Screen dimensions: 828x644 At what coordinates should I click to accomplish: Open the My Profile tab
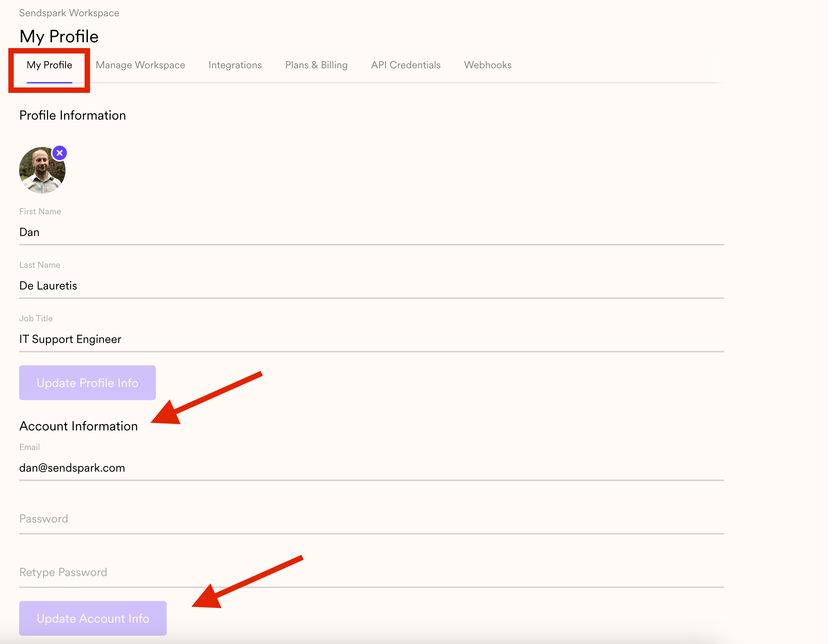pos(49,65)
